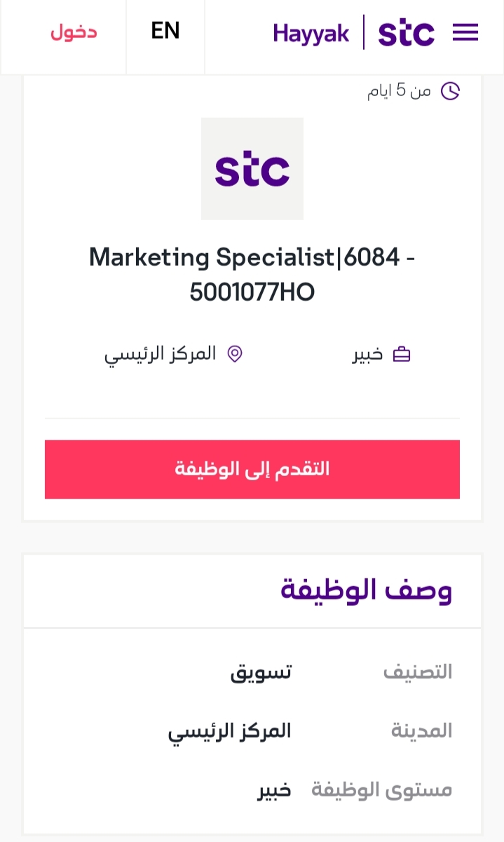The image size is (504, 842).
Task: Open the hamburger menu icon
Action: [465, 32]
